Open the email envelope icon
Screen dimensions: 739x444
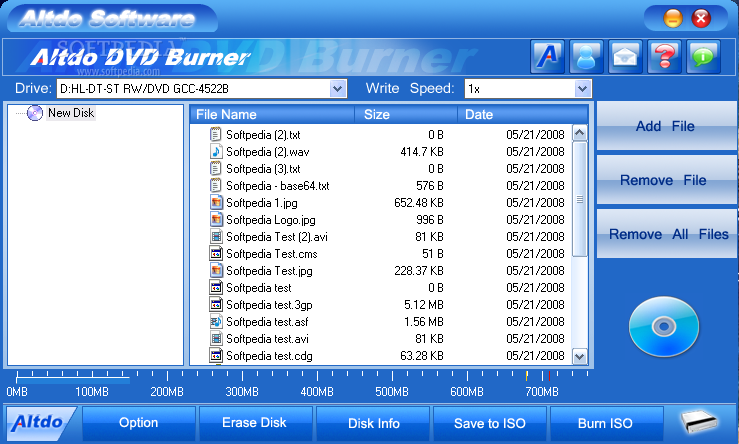[625, 57]
